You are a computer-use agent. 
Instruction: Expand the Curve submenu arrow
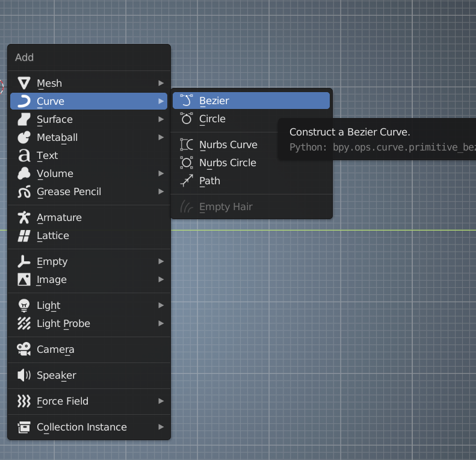[161, 101]
